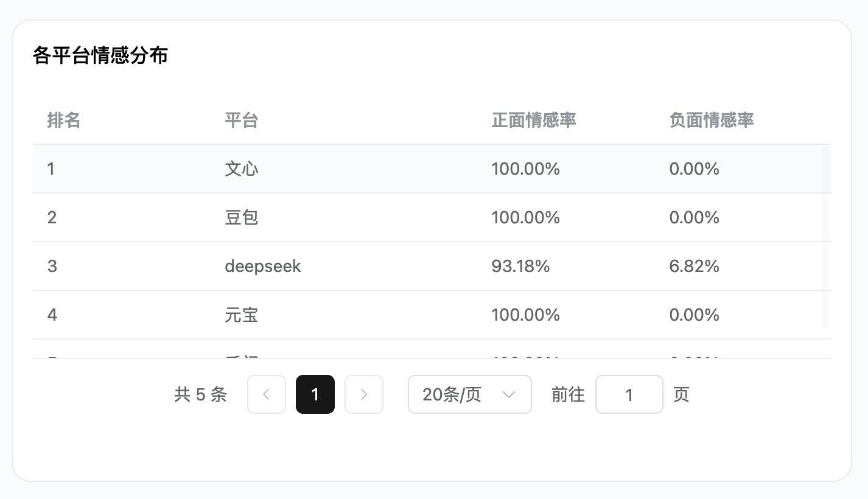Click 0.00% in the 豆包 row
Viewport: 868px width, 499px height.
tap(695, 217)
